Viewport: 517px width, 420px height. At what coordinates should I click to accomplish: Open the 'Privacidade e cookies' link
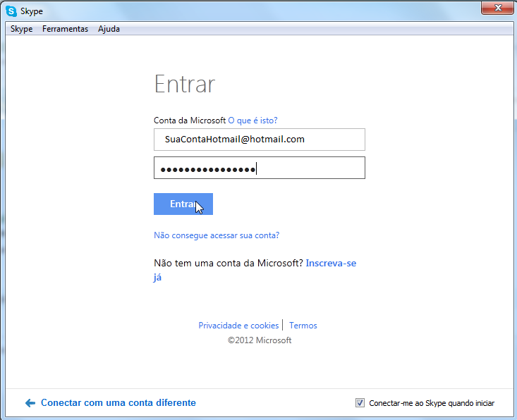pyautogui.click(x=238, y=326)
